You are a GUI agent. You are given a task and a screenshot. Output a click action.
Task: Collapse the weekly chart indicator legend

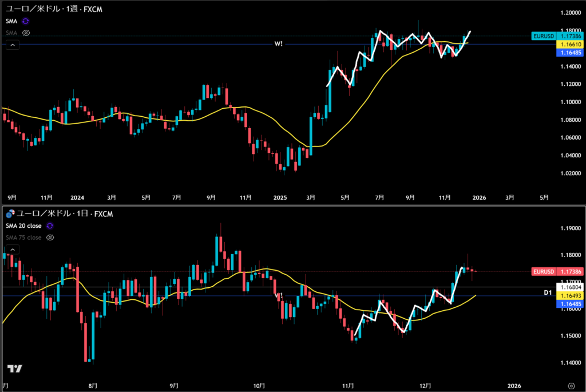[x=11, y=45]
